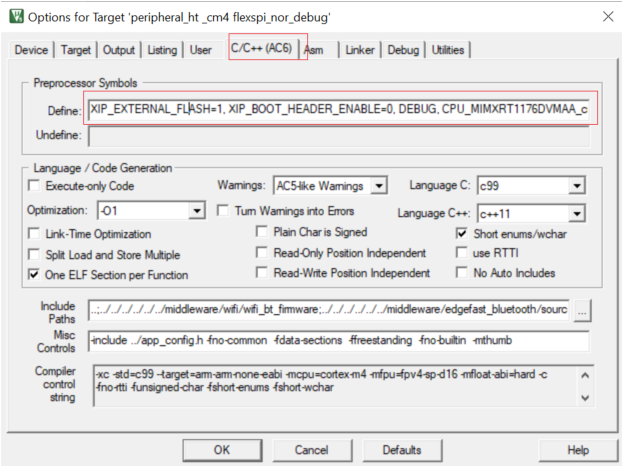
Task: Switch to the Debug tab
Action: pos(403,50)
